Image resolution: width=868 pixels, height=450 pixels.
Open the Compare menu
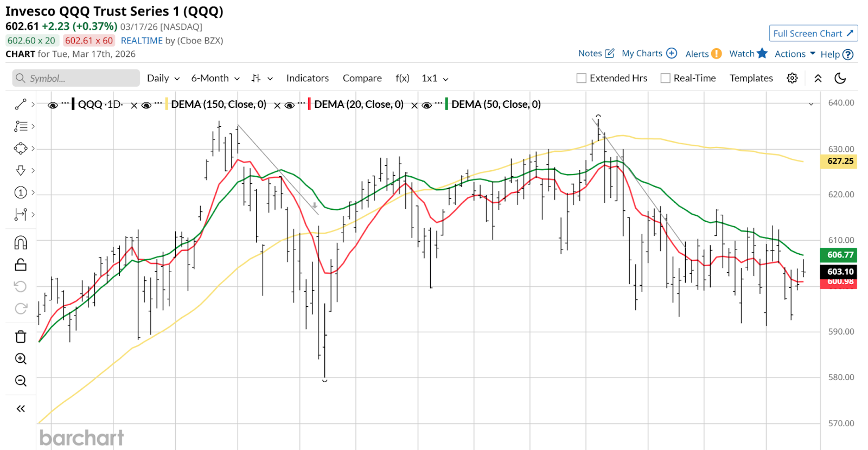click(362, 78)
